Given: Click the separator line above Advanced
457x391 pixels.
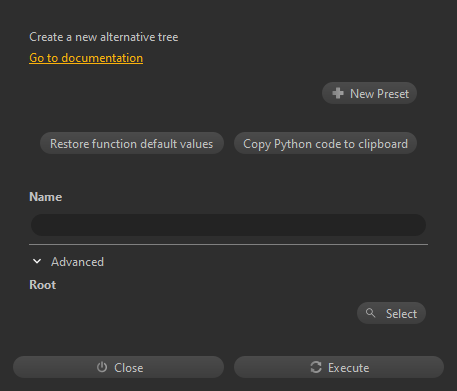Looking at the screenshot, I should pyautogui.click(x=228, y=245).
